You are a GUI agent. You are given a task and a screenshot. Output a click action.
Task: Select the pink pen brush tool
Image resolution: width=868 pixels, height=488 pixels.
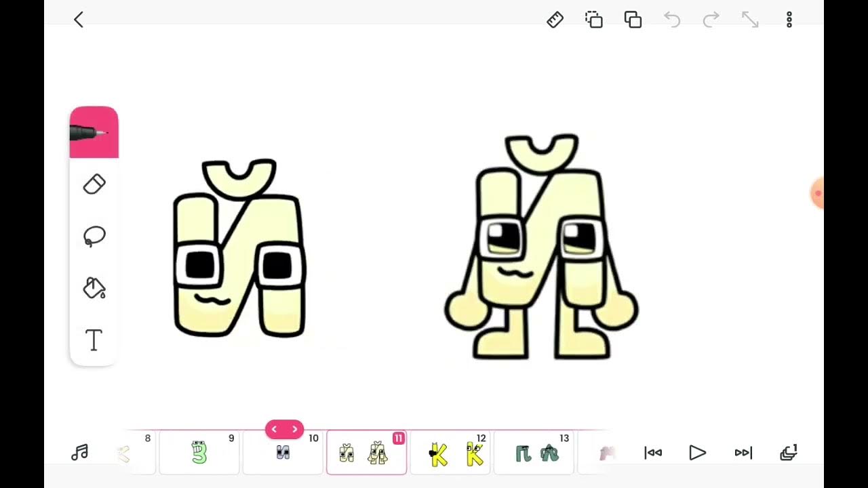coord(94,132)
